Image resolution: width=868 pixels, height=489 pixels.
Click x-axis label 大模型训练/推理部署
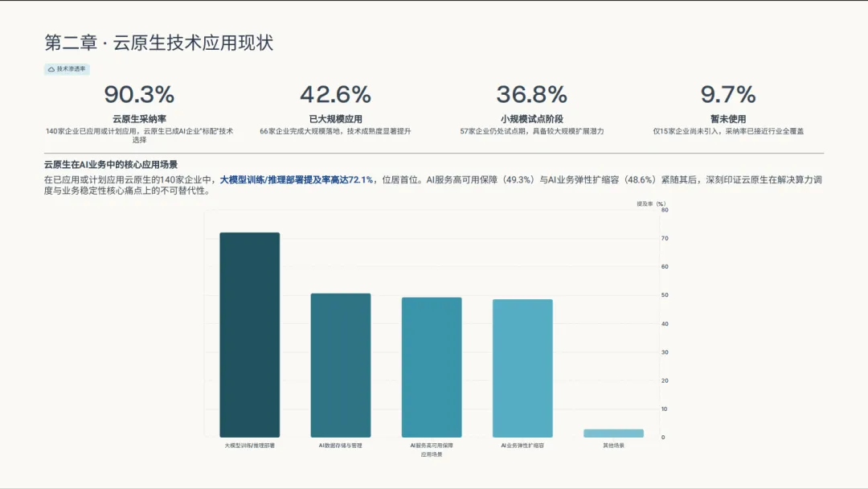(x=250, y=446)
